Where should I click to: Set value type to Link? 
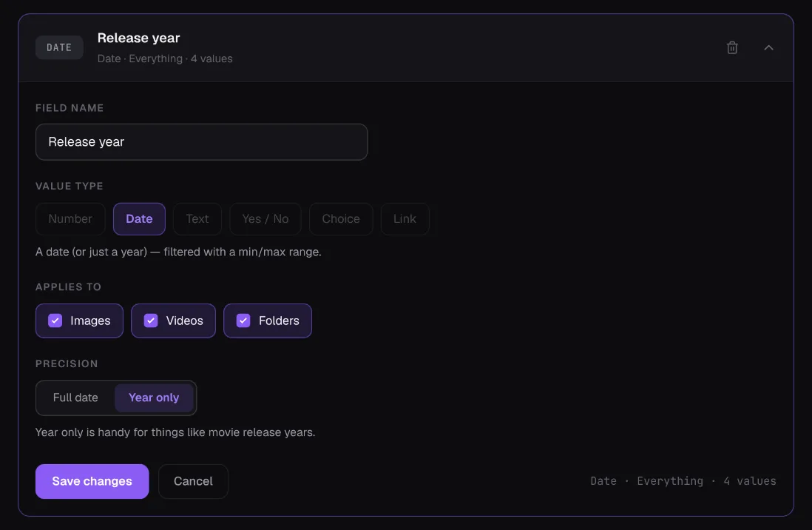pyautogui.click(x=405, y=219)
